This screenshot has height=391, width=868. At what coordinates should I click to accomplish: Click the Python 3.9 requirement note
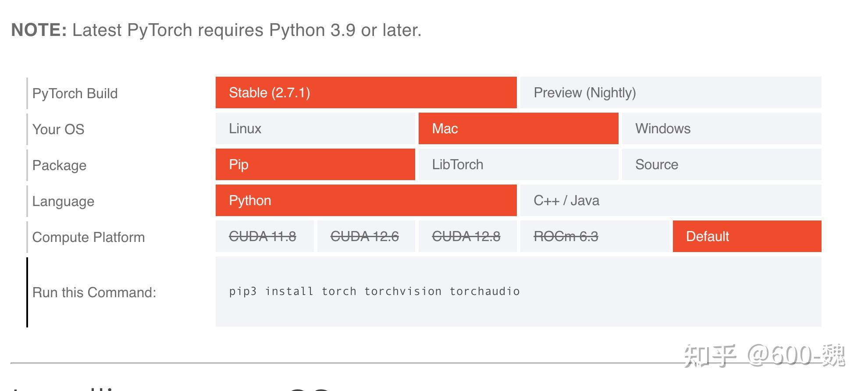[x=216, y=30]
